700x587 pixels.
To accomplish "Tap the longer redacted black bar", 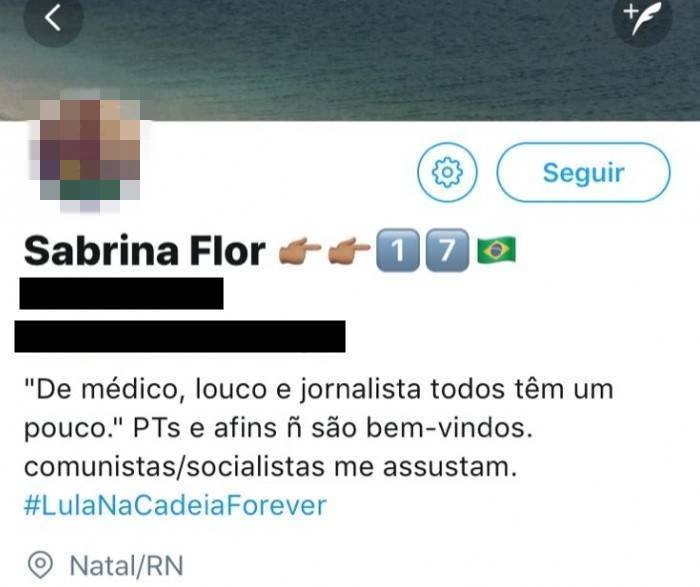I will coord(180,336).
